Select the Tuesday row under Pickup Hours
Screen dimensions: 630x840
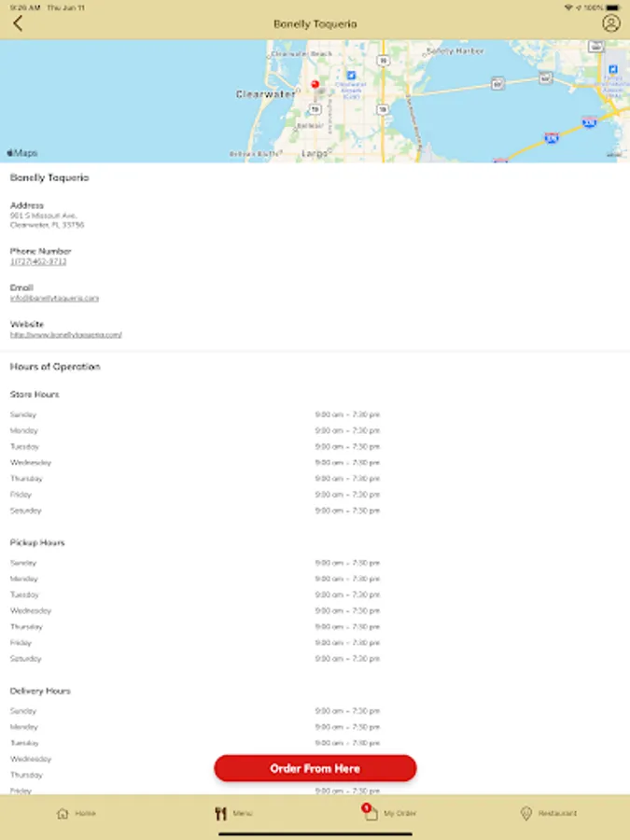tap(195, 595)
